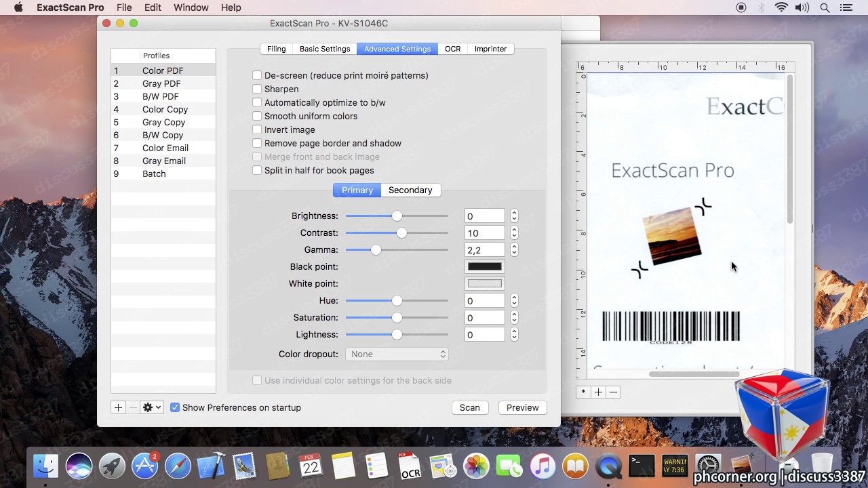The height and width of the screenshot is (488, 868).
Task: Check Split in half for book pages
Action: click(x=257, y=170)
